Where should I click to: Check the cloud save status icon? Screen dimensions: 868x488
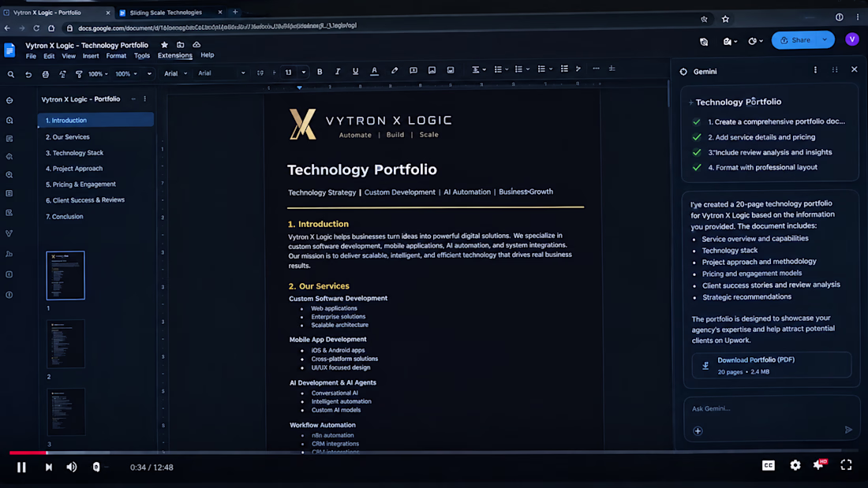196,45
